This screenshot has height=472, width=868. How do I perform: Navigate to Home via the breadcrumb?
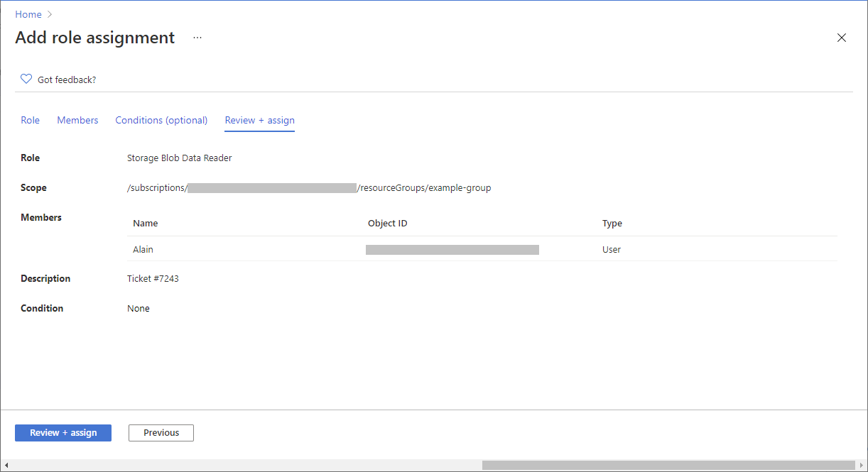click(x=27, y=14)
